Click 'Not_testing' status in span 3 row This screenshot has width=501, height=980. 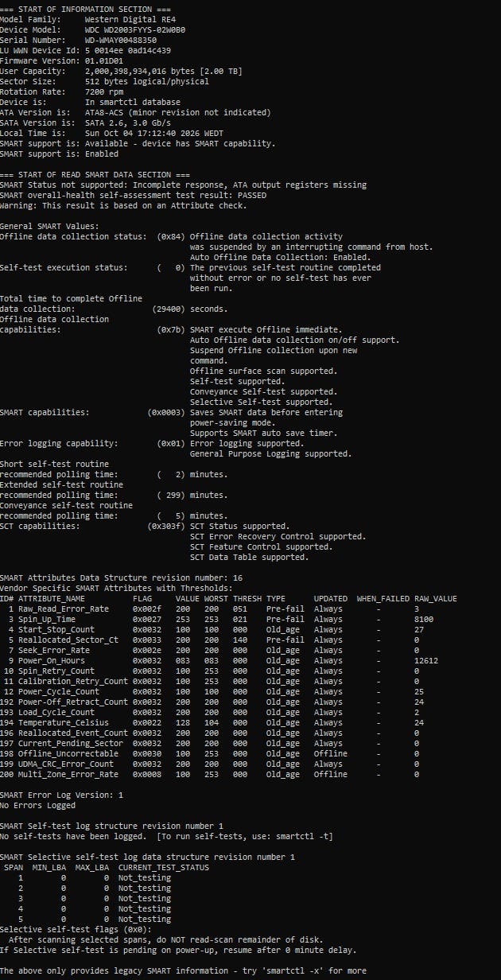coord(145,898)
